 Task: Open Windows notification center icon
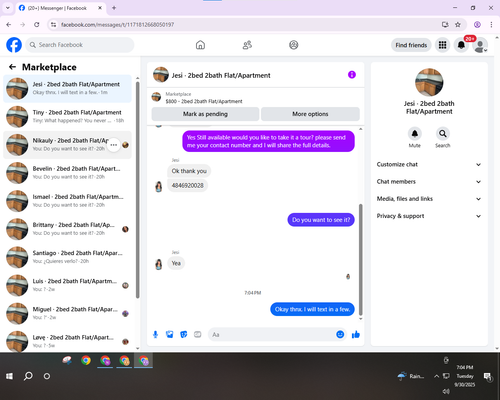(487, 376)
